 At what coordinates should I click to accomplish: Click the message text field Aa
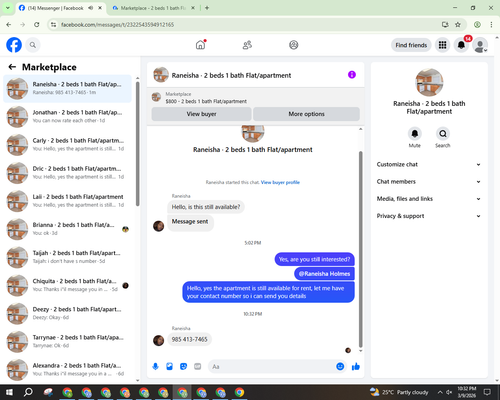pyautogui.click(x=272, y=367)
